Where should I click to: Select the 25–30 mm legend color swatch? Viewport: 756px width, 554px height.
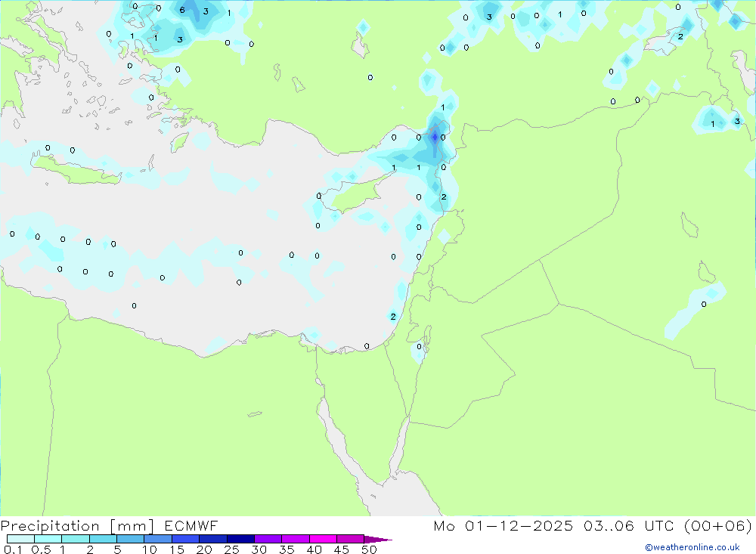tap(240, 539)
